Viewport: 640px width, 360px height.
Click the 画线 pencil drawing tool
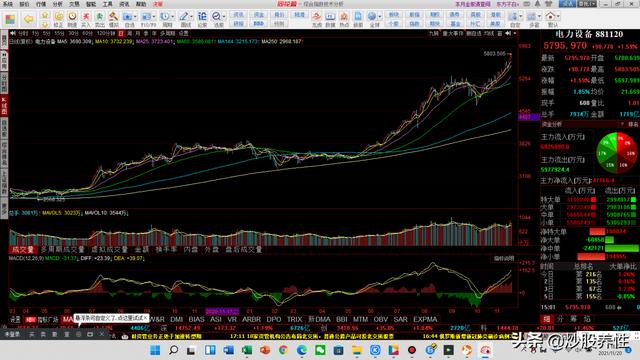tap(184, 16)
